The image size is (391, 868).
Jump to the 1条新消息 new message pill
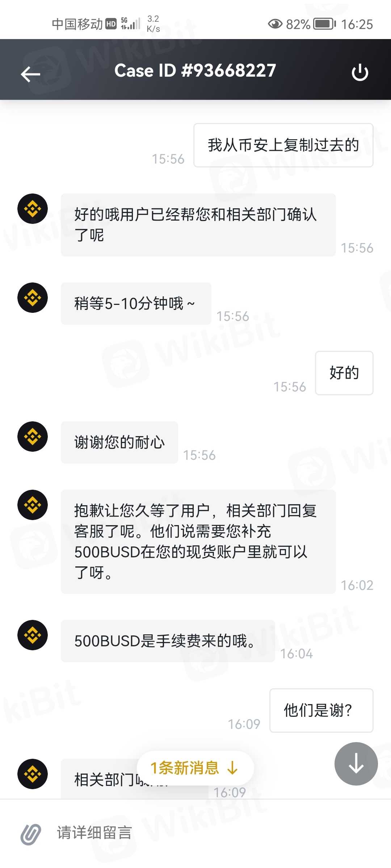coord(195,768)
